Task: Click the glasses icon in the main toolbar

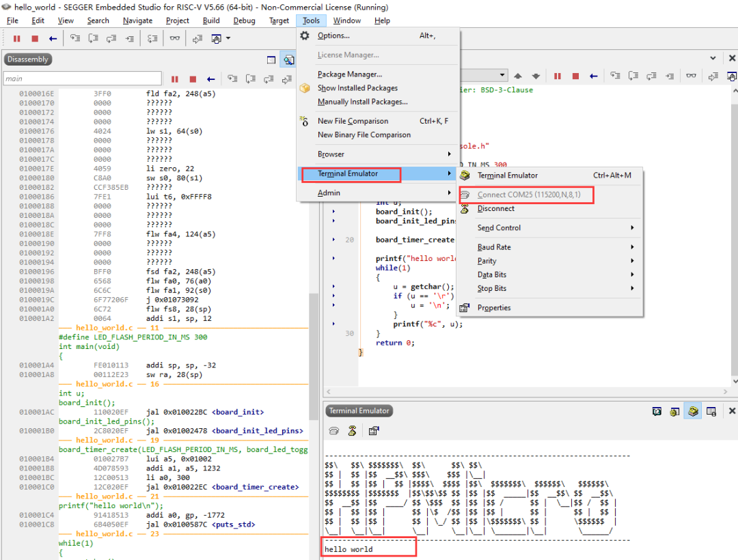Action: (175, 39)
